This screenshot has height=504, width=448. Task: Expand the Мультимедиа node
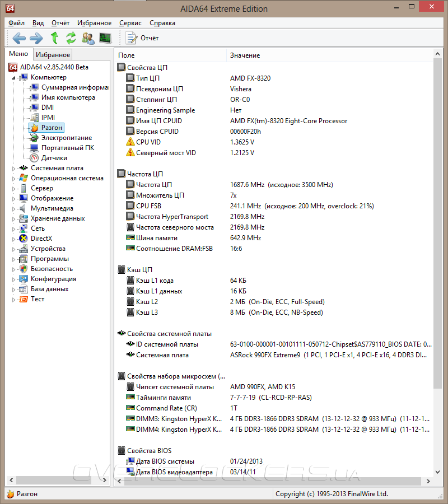13,209
